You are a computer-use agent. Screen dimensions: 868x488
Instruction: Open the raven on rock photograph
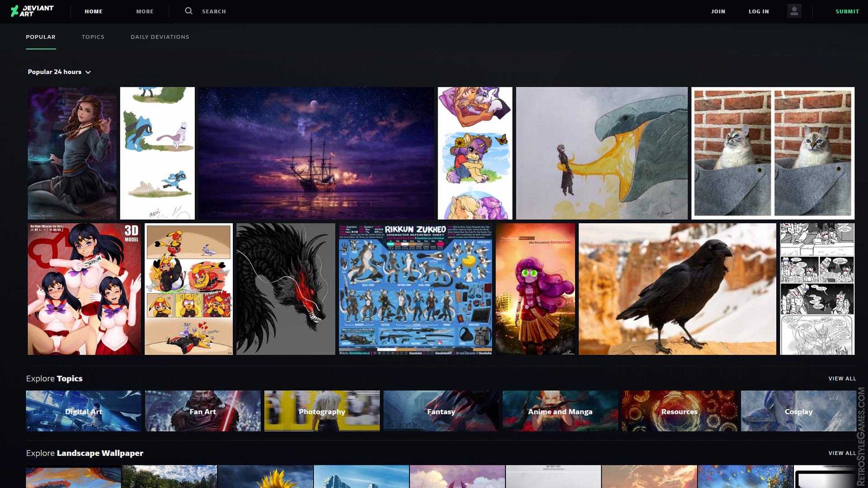(x=677, y=289)
